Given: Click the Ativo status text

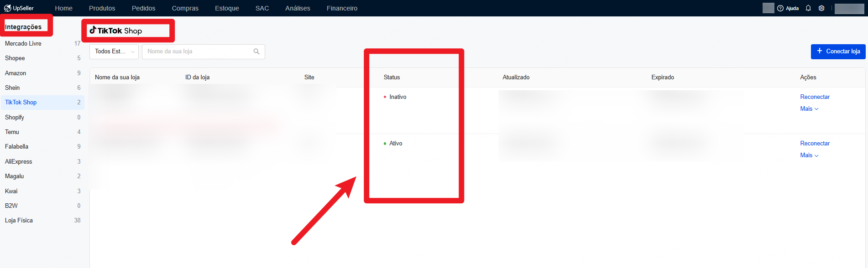Looking at the screenshot, I should [x=396, y=143].
